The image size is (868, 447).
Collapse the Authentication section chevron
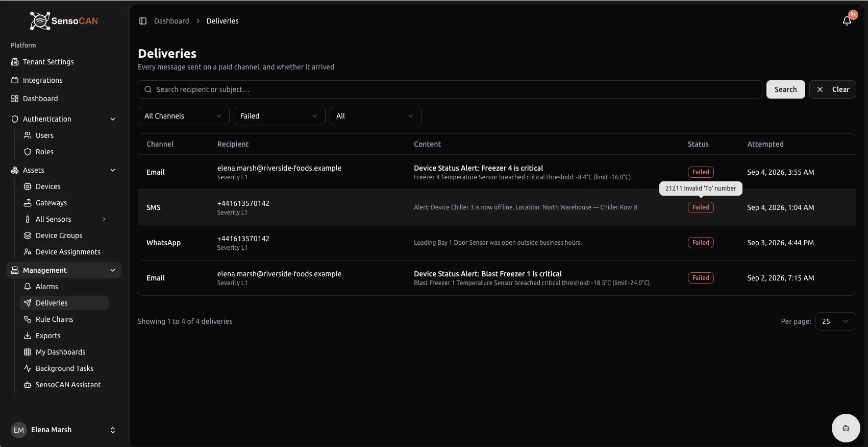pyautogui.click(x=113, y=119)
